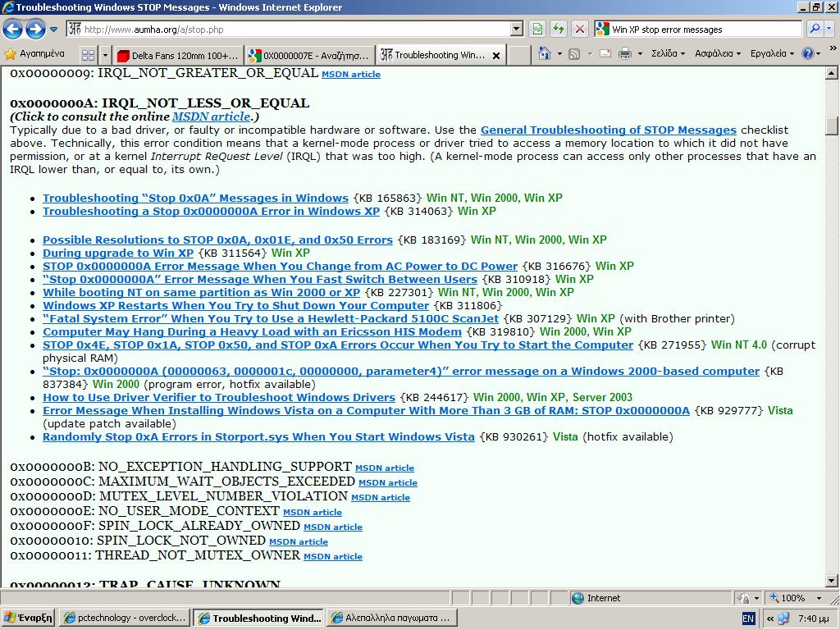Click the Win XP label after KB 314063
Viewport: 840px width, 630px height.
(x=477, y=211)
